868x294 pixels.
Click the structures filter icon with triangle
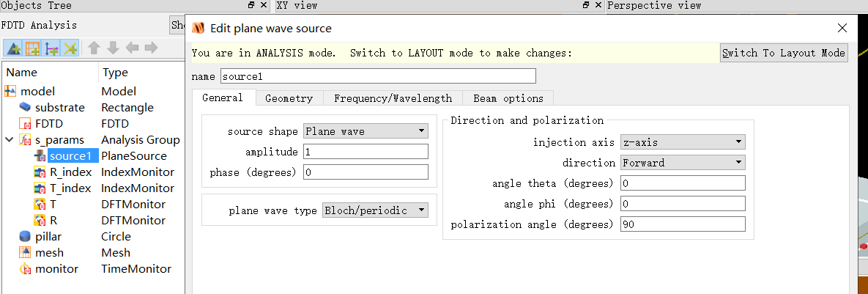click(x=13, y=48)
